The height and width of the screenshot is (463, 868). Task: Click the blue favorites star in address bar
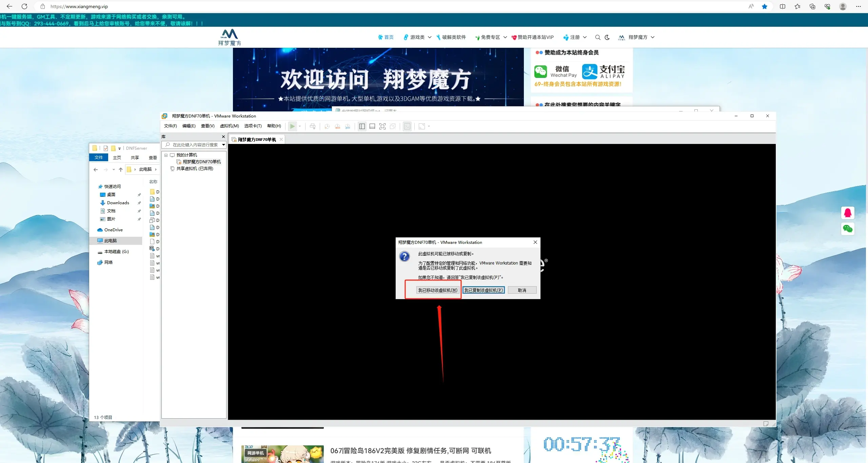(764, 6)
